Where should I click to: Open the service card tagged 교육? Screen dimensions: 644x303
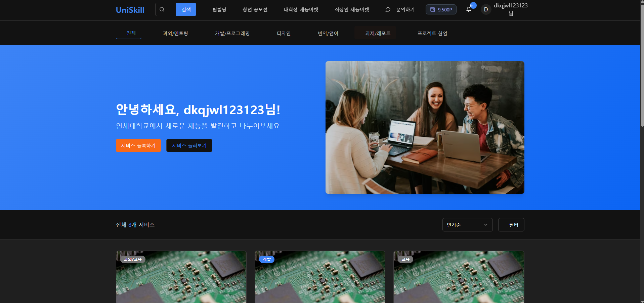coord(459,277)
